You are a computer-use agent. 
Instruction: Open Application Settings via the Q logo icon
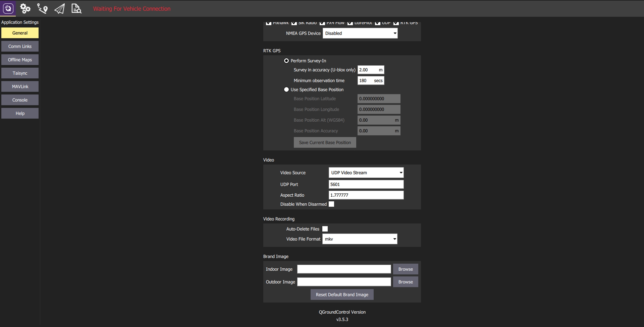(x=8, y=8)
